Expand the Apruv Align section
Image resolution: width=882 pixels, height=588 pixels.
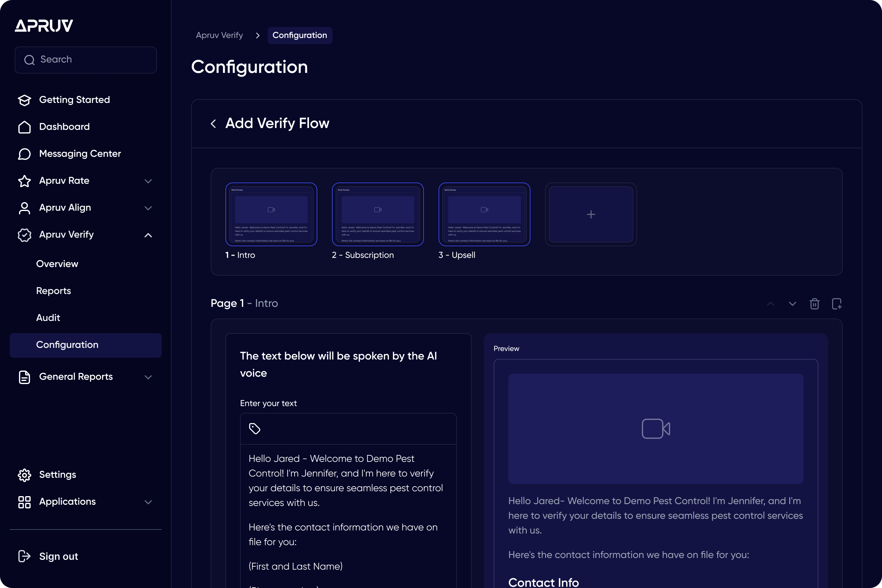pos(148,208)
